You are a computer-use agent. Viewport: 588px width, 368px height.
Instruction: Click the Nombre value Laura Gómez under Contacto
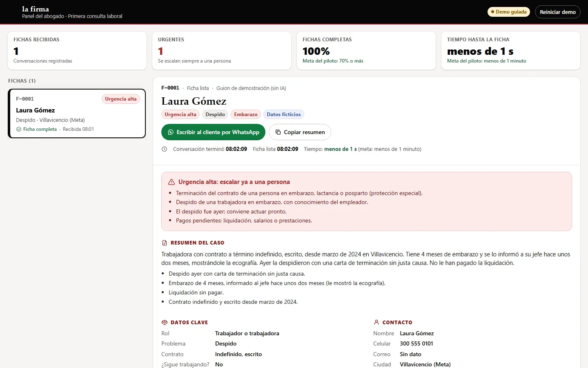click(x=417, y=334)
